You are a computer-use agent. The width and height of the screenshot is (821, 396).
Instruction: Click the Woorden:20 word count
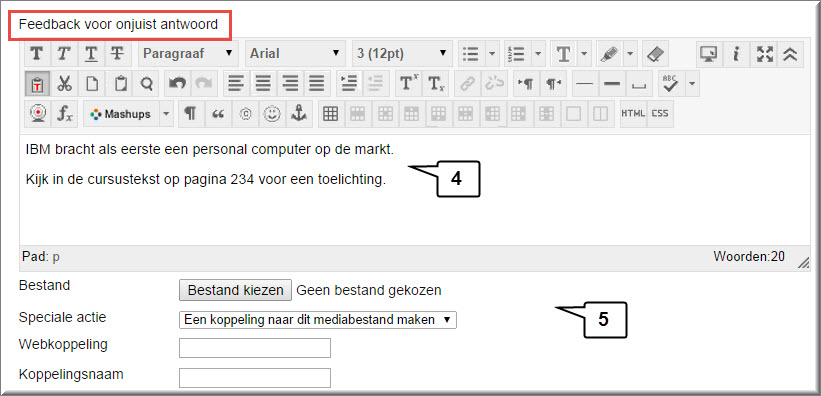tap(749, 257)
